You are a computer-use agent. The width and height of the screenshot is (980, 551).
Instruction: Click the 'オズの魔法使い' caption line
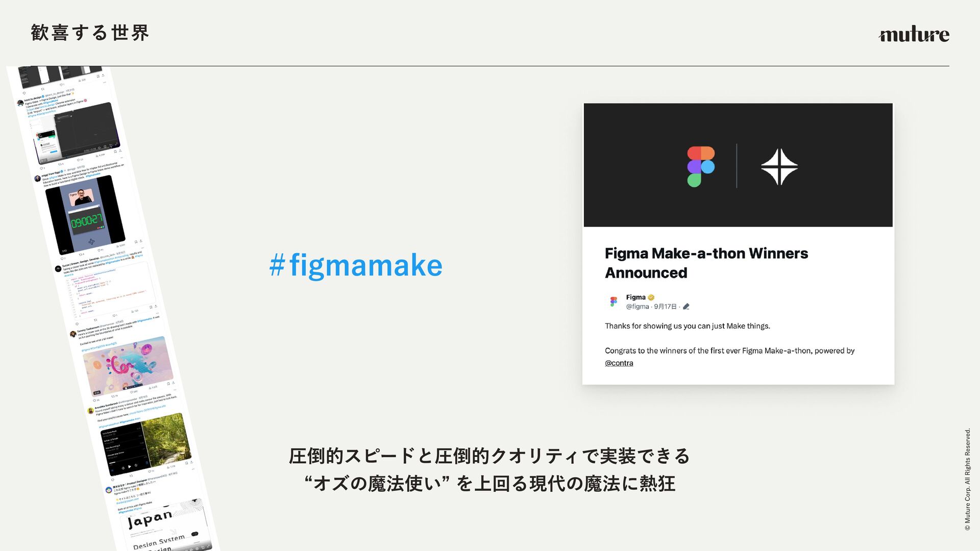point(489,483)
